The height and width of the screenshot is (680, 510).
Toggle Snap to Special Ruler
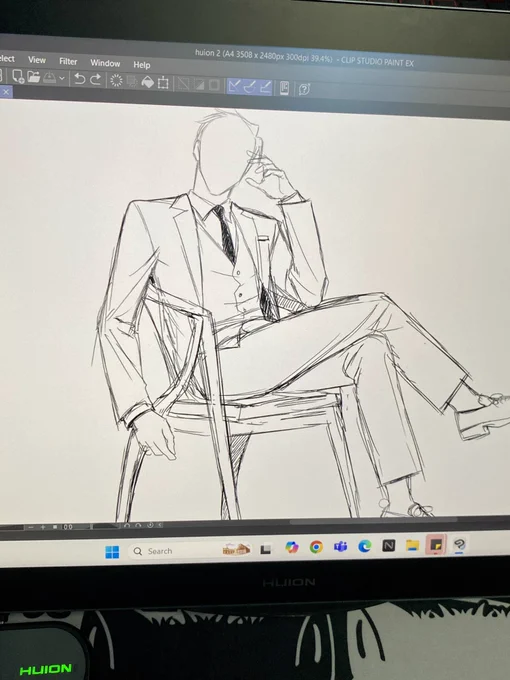point(250,87)
